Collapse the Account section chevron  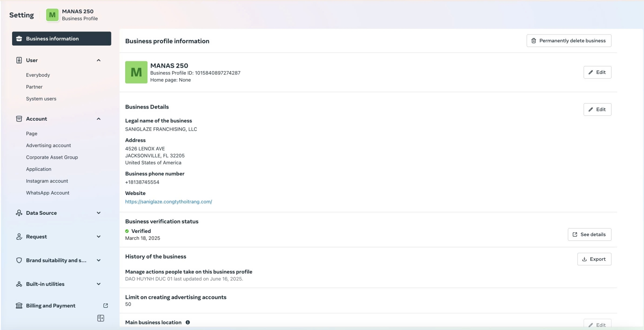(99, 119)
